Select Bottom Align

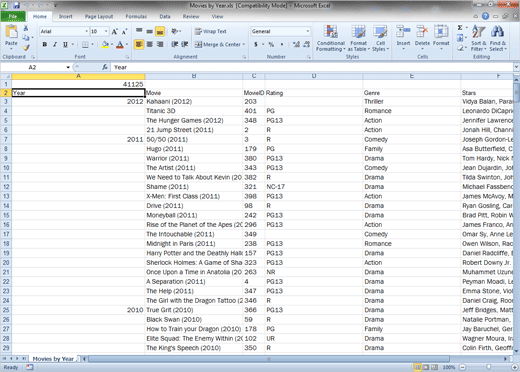click(x=160, y=31)
